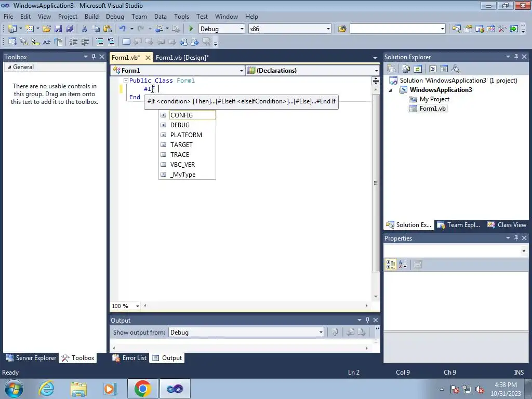
Task: Open the Debug menu
Action: tap(115, 16)
